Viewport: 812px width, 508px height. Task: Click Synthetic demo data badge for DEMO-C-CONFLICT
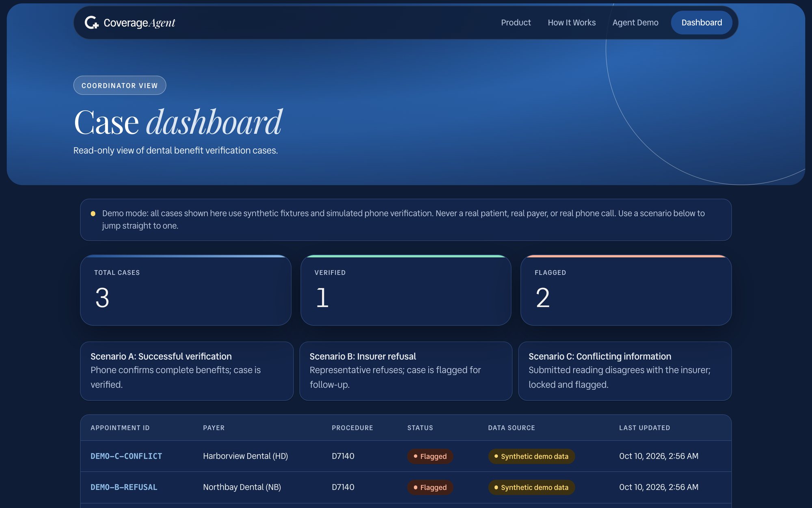click(x=531, y=456)
